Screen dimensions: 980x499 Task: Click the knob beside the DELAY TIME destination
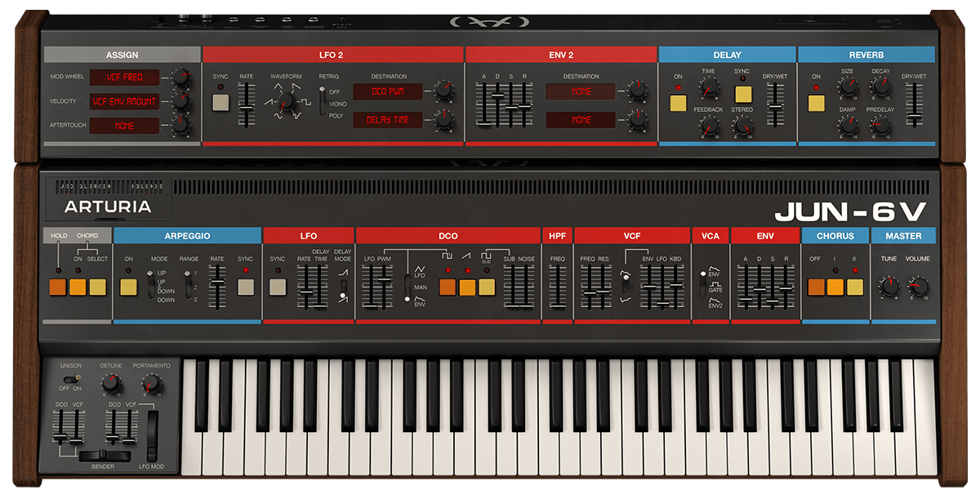point(443,119)
